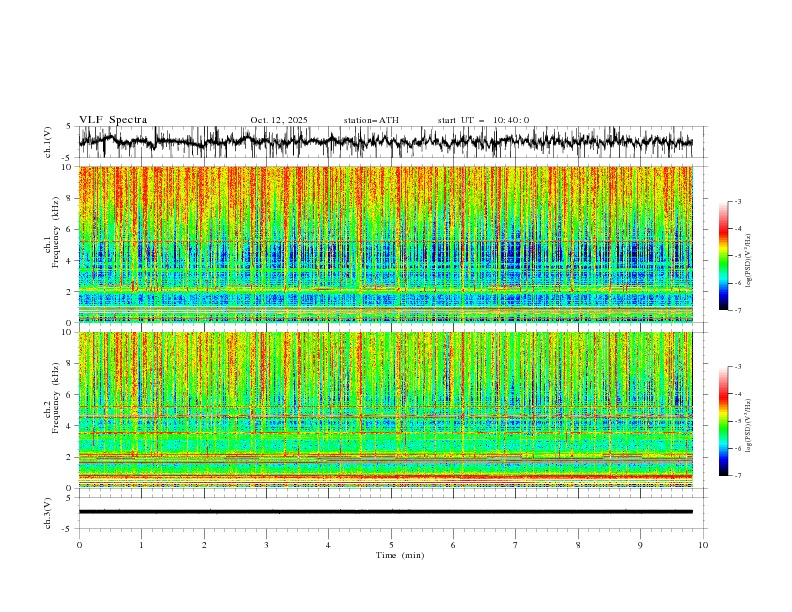Image resolution: width=792 pixels, height=612 pixels.
Task: Click time axis tick label "0"
Action: (x=79, y=545)
